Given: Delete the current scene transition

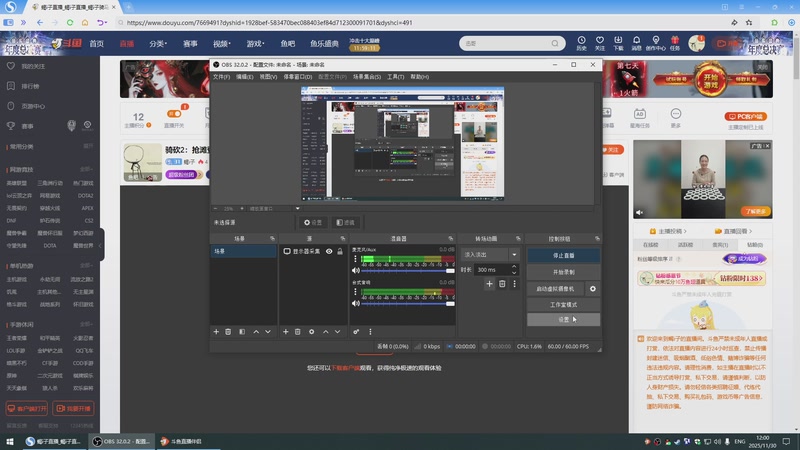Looking at the screenshot, I should tap(502, 284).
